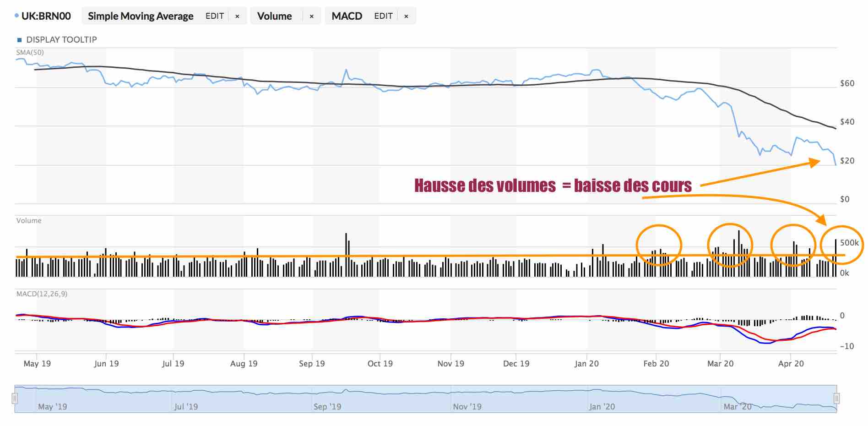This screenshot has width=868, height=426.
Task: Click Sep '19 in the range navigator
Action: pyautogui.click(x=327, y=407)
